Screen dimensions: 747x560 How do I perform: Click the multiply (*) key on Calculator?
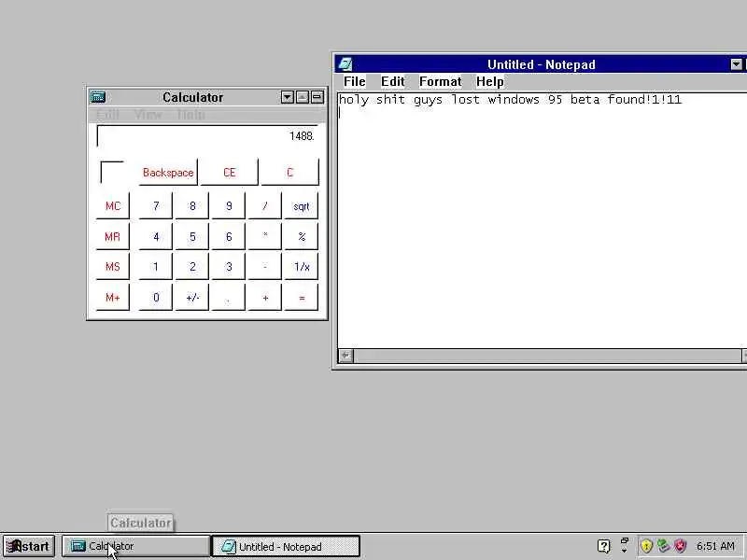pos(265,237)
